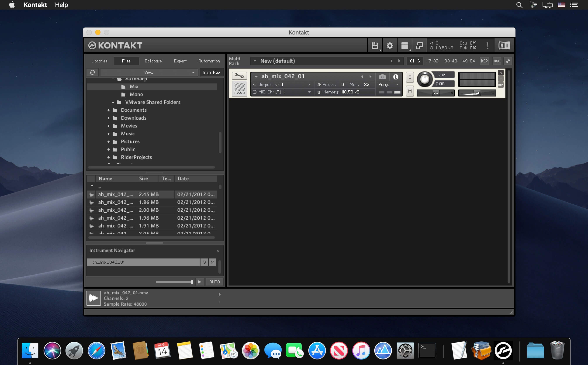Open instrument edit mode wrench icon
Screen dimensions: 588x365
239,76
